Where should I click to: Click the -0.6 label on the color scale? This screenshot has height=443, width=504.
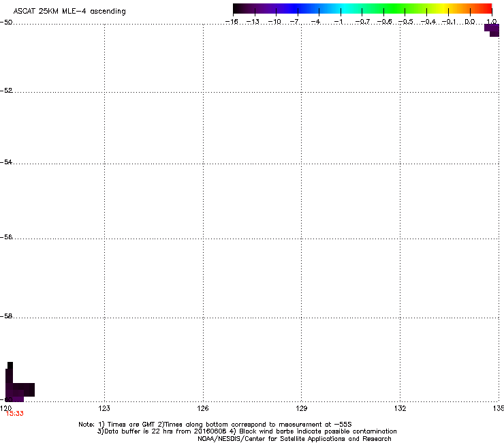point(384,22)
